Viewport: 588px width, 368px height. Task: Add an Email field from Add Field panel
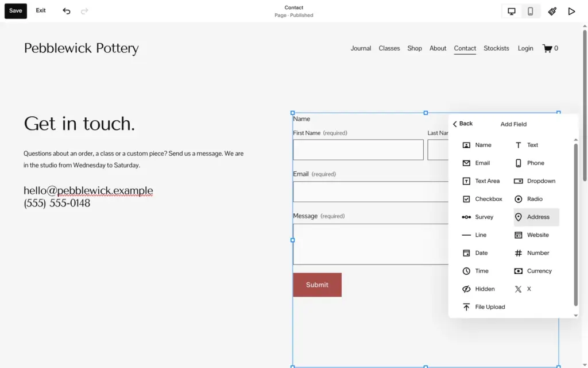(476, 163)
